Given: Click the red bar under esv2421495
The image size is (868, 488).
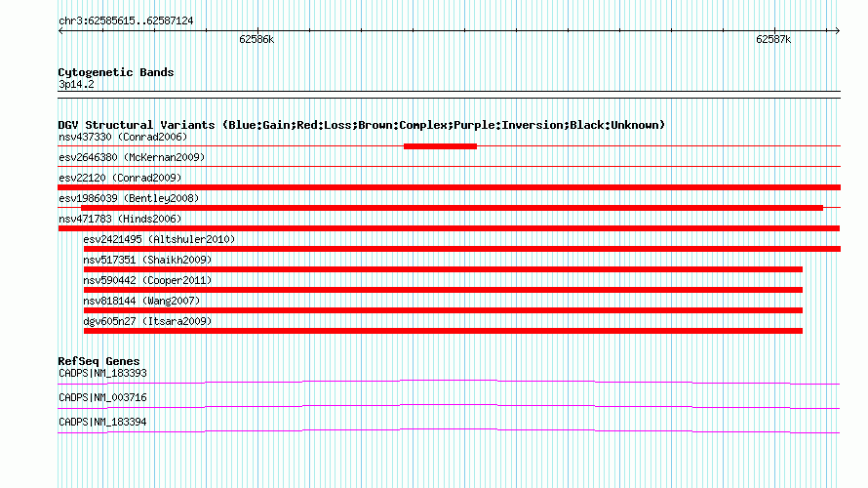Looking at the screenshot, I should pyautogui.click(x=461, y=249).
